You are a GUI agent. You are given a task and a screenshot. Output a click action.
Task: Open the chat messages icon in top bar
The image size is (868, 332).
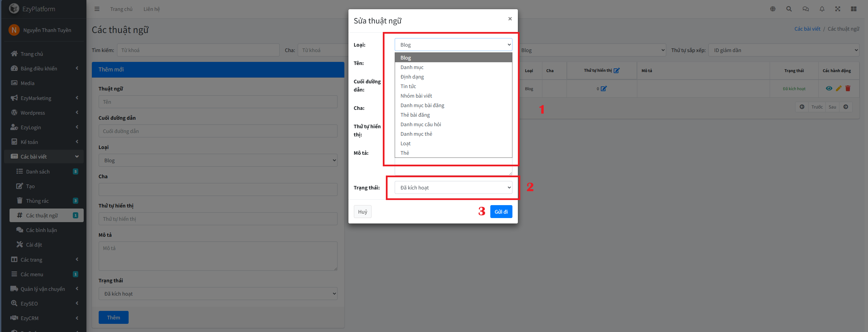tap(805, 9)
